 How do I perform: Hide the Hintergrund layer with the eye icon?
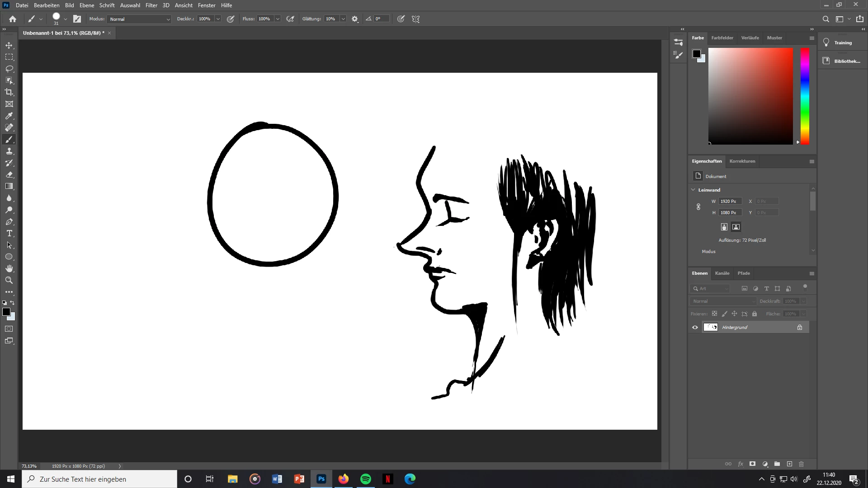pos(695,328)
